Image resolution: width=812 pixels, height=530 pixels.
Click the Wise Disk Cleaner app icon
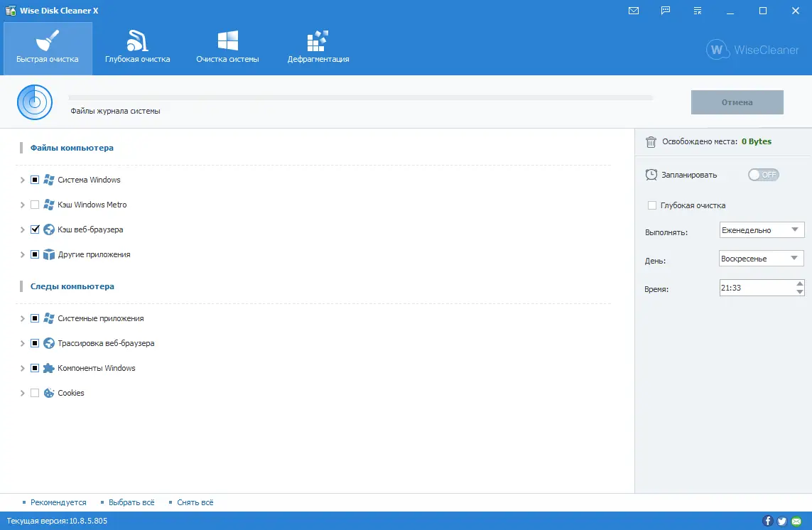pyautogui.click(x=11, y=11)
